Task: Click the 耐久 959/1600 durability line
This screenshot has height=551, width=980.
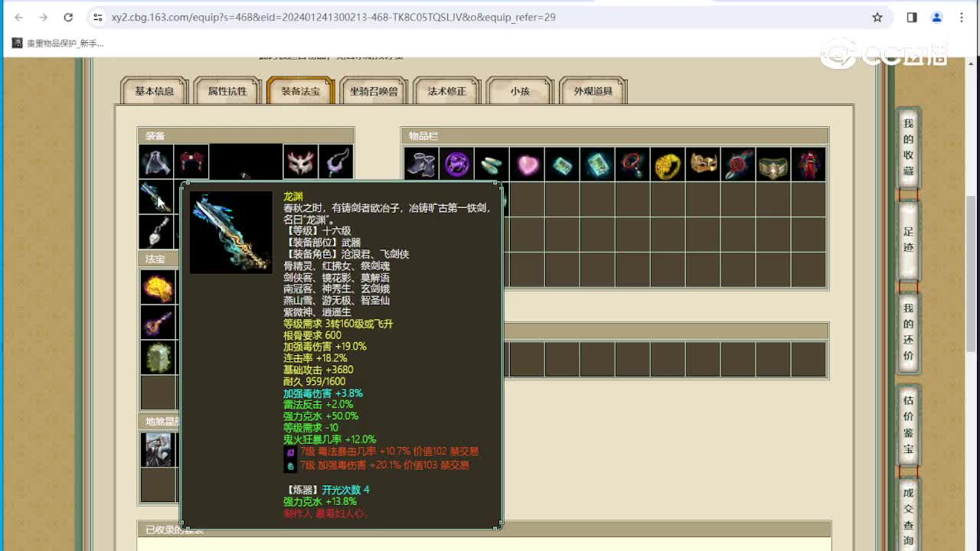Action: coord(314,381)
